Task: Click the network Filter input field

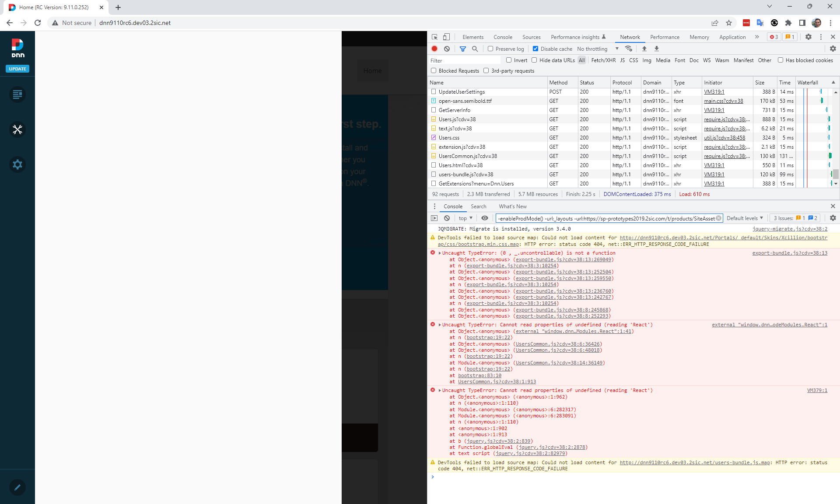Action: [x=464, y=60]
